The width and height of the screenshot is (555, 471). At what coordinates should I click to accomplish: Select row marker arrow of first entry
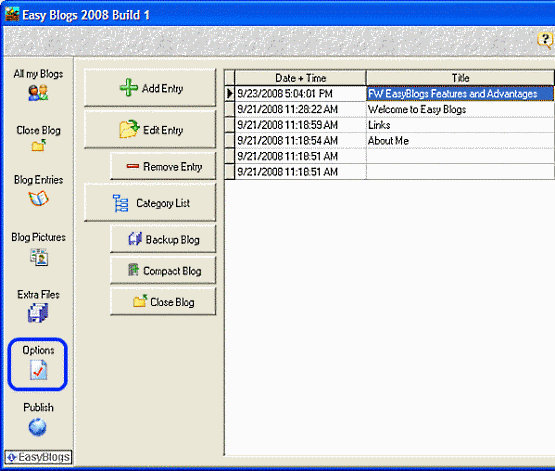(x=230, y=93)
